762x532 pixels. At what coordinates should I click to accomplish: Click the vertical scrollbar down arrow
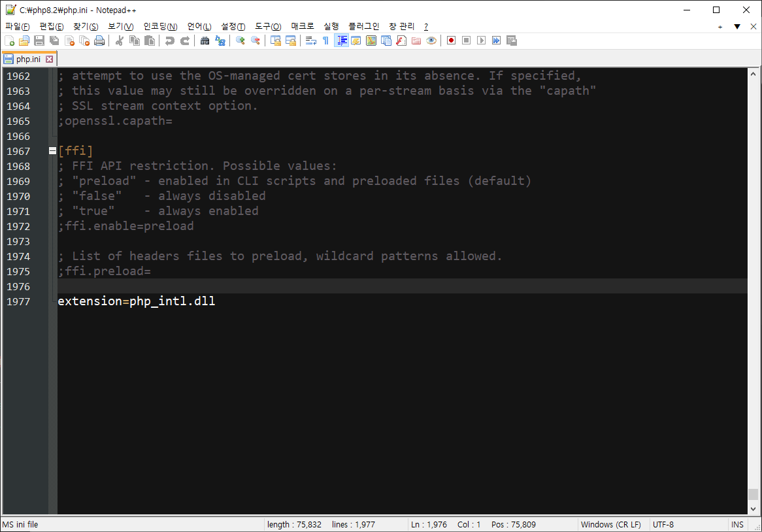tap(754, 509)
